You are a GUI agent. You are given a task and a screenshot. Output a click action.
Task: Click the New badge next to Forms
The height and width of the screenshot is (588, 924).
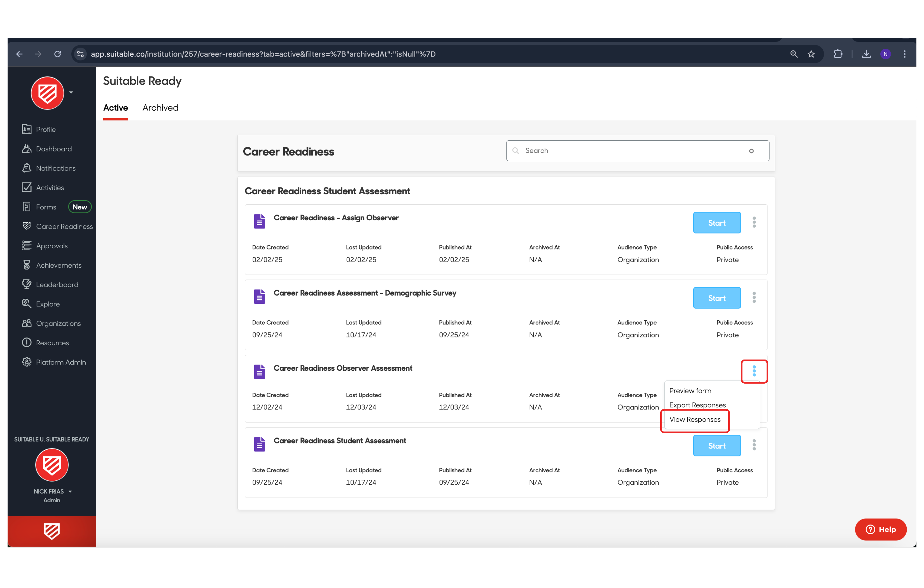point(80,207)
